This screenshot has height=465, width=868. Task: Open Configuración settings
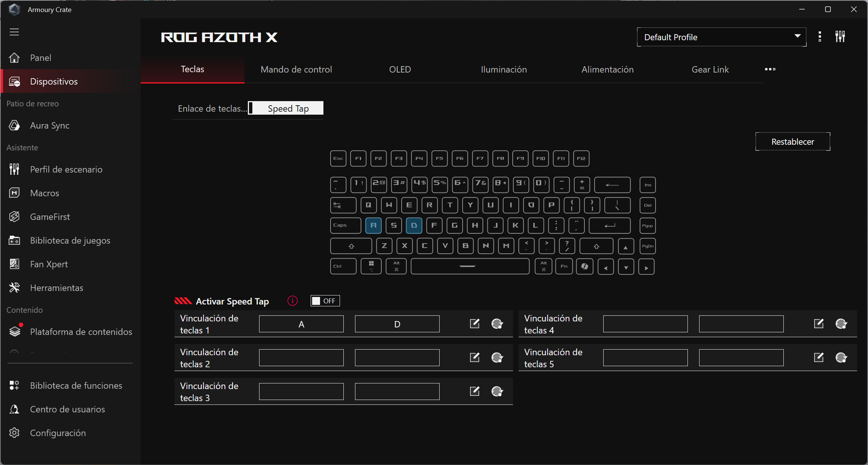click(70, 433)
